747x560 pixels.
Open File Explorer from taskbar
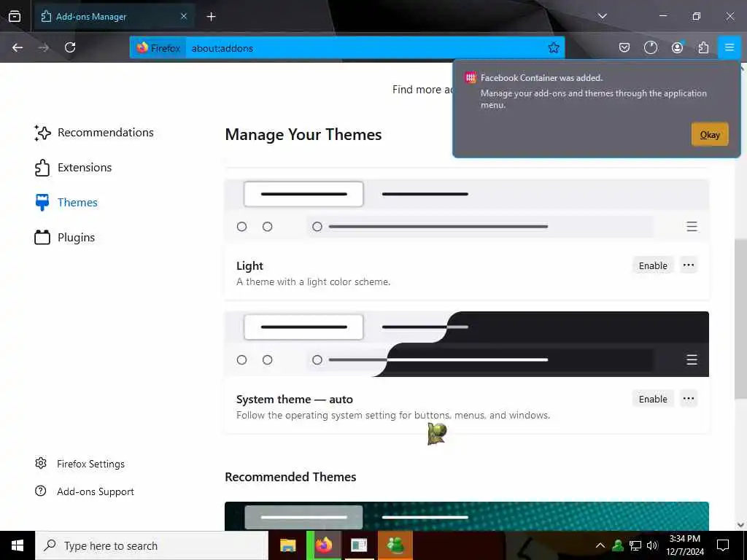tap(287, 545)
